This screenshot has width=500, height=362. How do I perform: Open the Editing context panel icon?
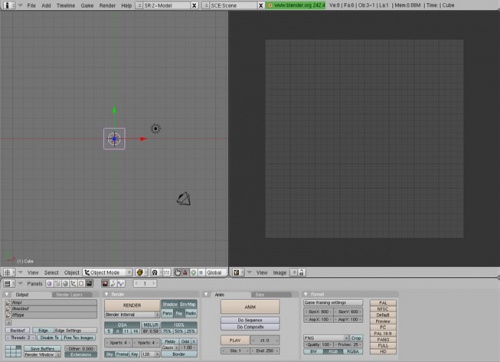81,284
